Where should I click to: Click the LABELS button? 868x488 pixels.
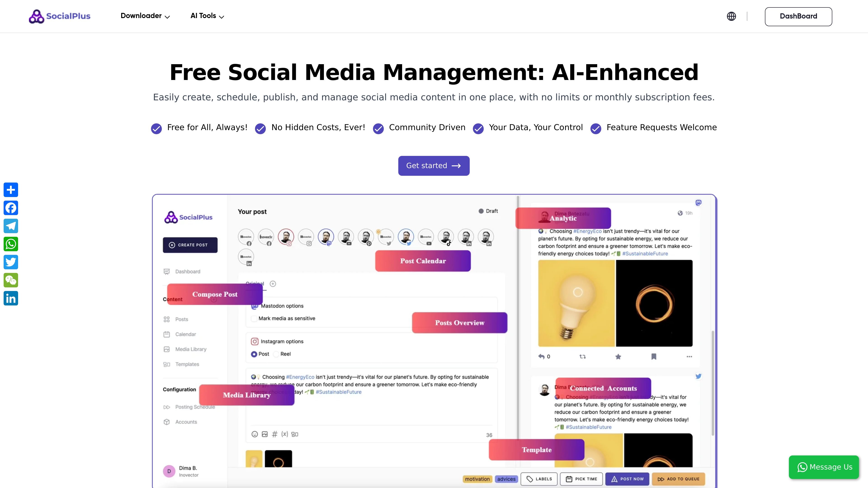click(x=539, y=479)
